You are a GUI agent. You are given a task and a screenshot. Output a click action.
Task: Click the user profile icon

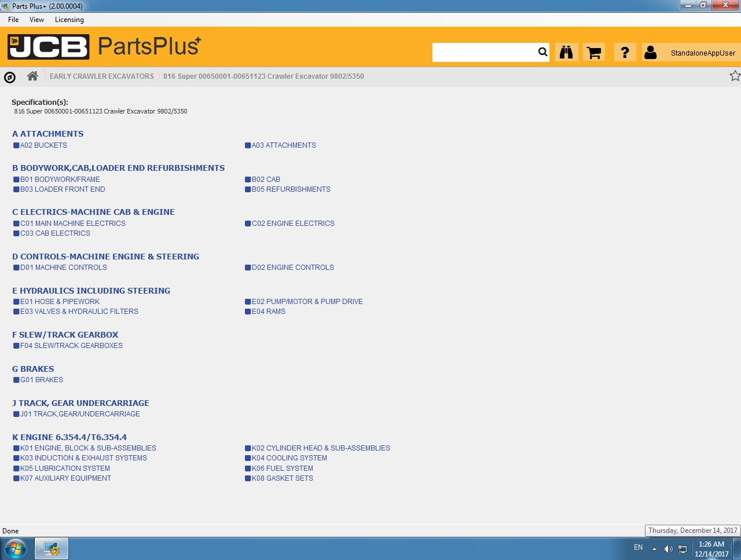pos(650,52)
